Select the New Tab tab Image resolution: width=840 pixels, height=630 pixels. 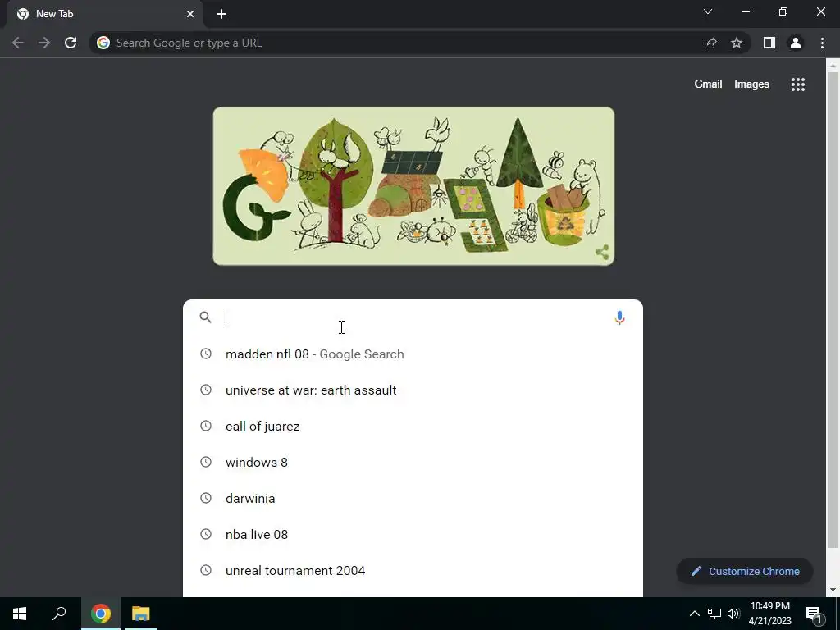[104, 14]
